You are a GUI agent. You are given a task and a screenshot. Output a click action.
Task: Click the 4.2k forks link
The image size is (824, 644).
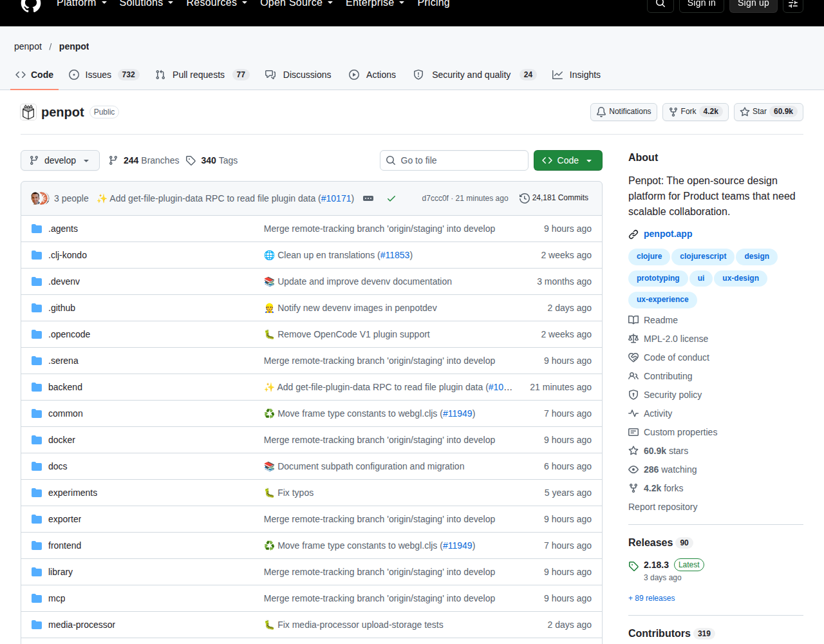[663, 488]
